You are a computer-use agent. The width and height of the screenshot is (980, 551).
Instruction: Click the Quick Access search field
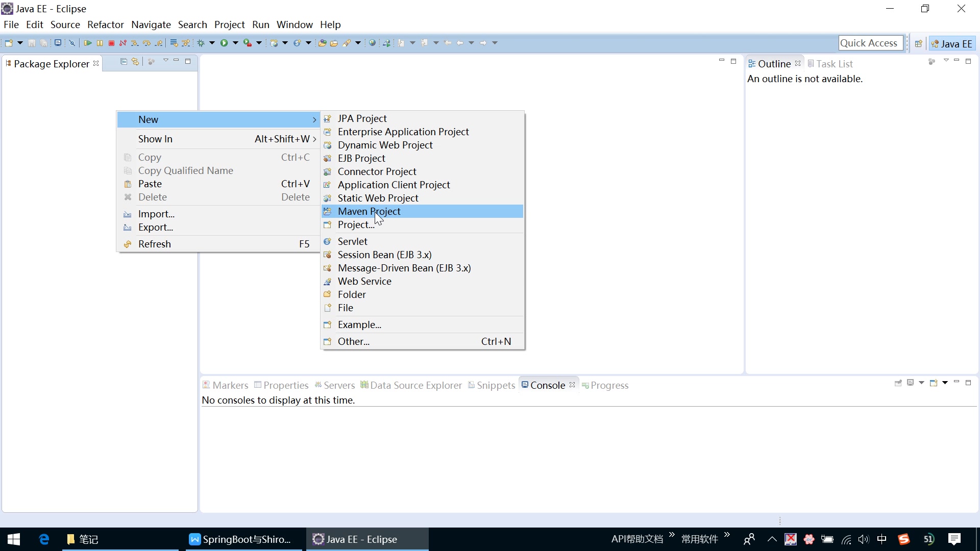pyautogui.click(x=869, y=43)
